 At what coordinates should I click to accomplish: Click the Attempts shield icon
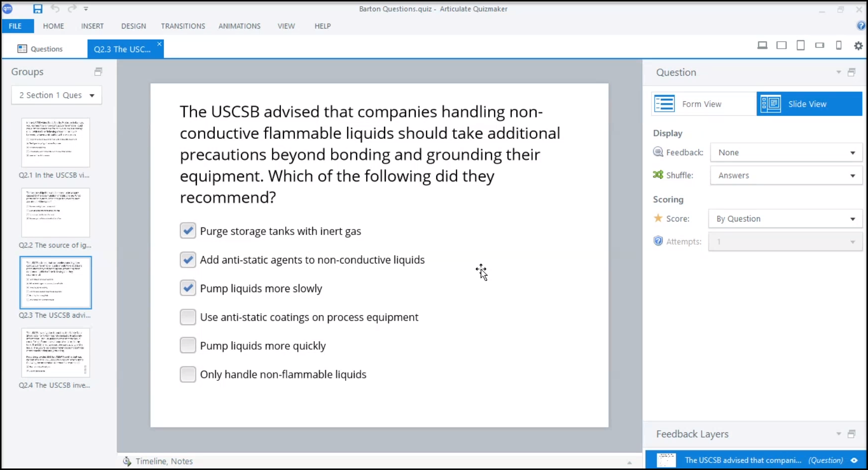[x=658, y=241]
